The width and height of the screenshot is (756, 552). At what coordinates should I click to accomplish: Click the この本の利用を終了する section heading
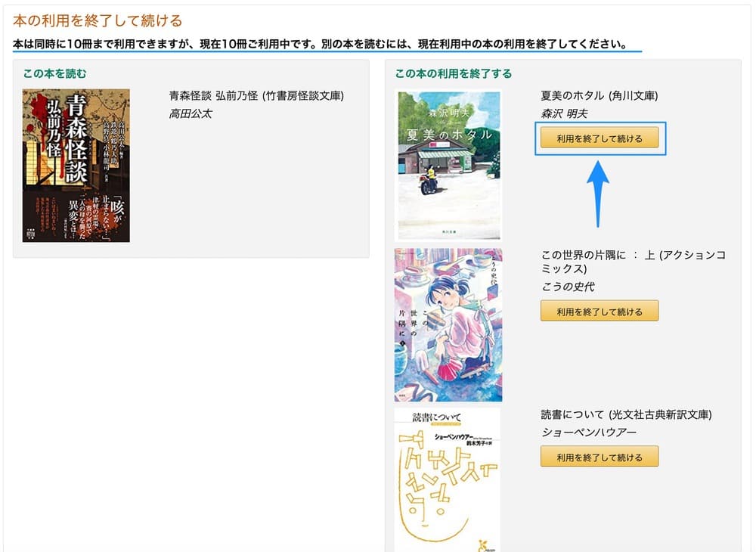coord(454,73)
